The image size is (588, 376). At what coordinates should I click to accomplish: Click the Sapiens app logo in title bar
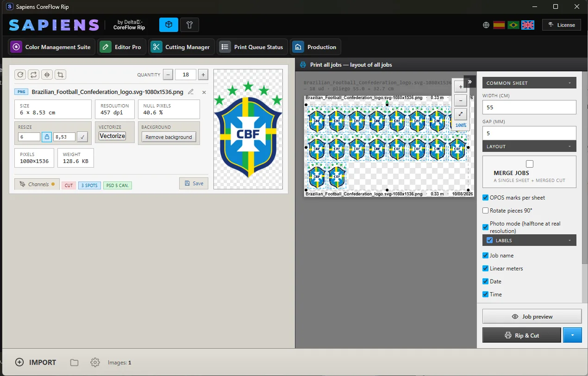[10, 7]
